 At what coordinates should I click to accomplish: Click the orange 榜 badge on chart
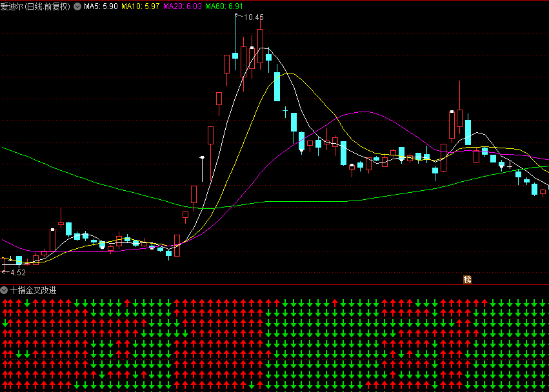(x=468, y=279)
